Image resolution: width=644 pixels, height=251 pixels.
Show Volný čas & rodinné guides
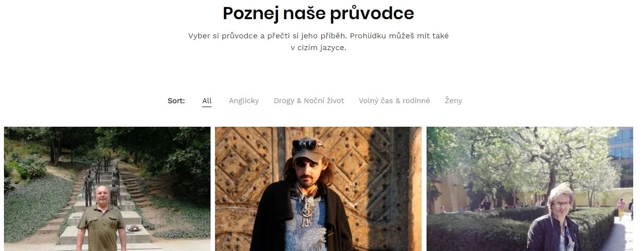[x=394, y=101]
